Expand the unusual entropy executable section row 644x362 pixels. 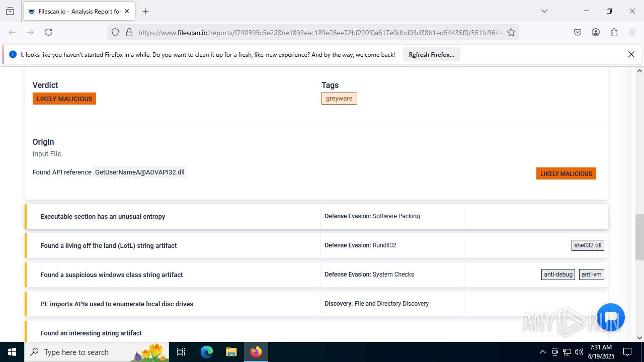[316, 216]
